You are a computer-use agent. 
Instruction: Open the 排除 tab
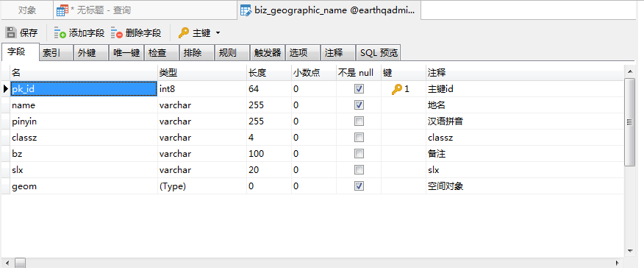[x=197, y=52]
